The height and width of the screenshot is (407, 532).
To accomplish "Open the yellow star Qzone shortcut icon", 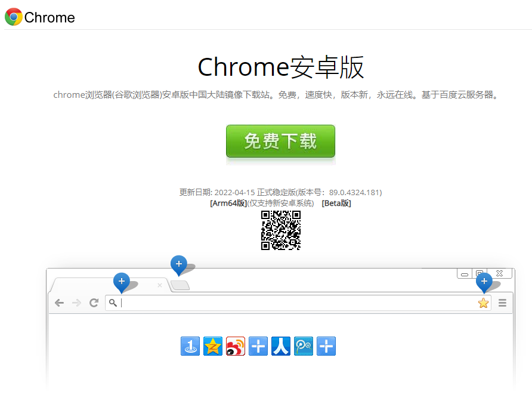I will [213, 346].
